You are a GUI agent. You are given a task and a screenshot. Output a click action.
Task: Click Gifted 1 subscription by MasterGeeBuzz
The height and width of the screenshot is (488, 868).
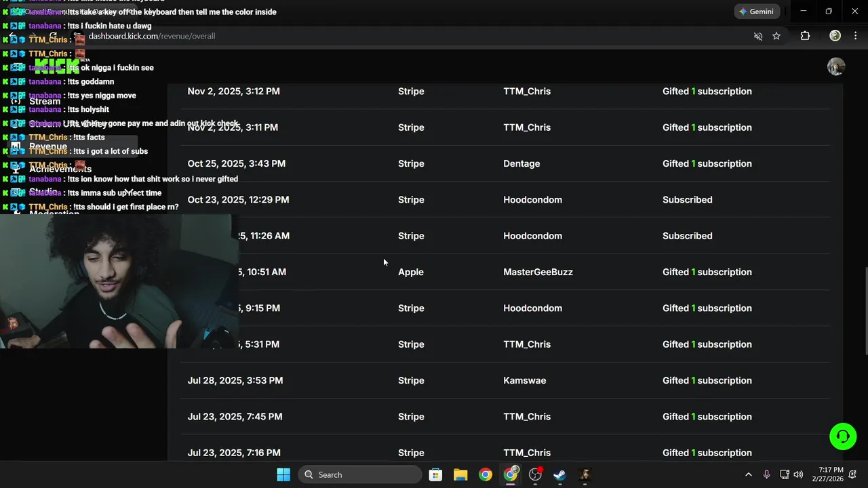pyautogui.click(x=707, y=272)
